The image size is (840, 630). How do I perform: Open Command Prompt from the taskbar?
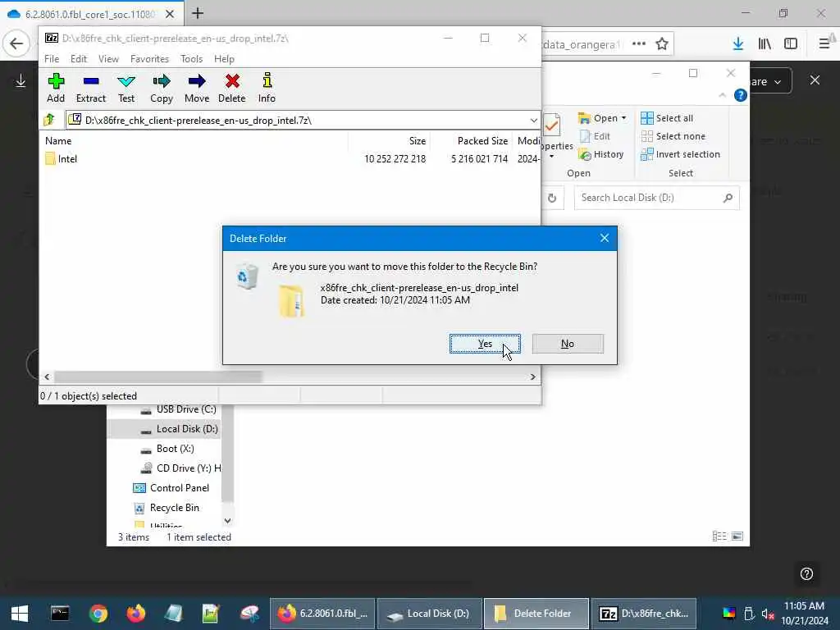coord(60,614)
